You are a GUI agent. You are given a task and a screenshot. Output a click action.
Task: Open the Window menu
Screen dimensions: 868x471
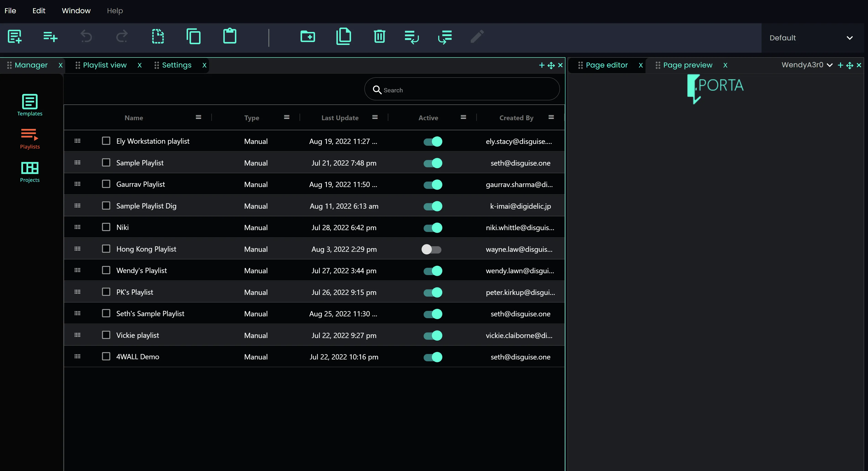76,10
